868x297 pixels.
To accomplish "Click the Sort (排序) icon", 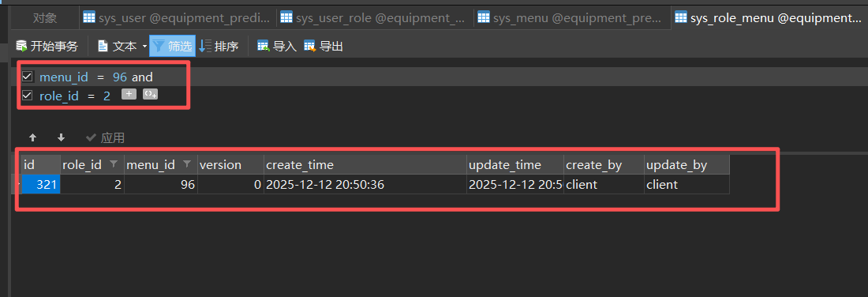I will (x=205, y=46).
